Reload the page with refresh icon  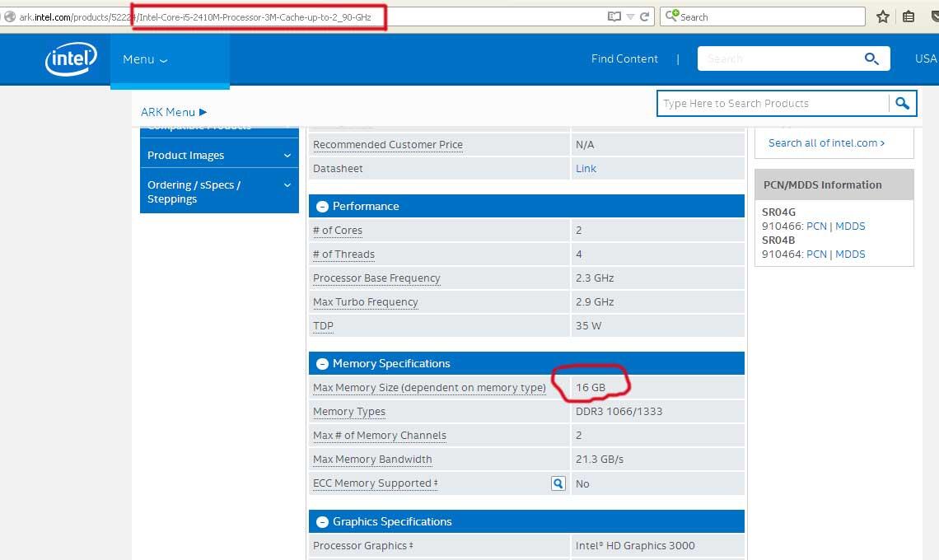(x=644, y=16)
